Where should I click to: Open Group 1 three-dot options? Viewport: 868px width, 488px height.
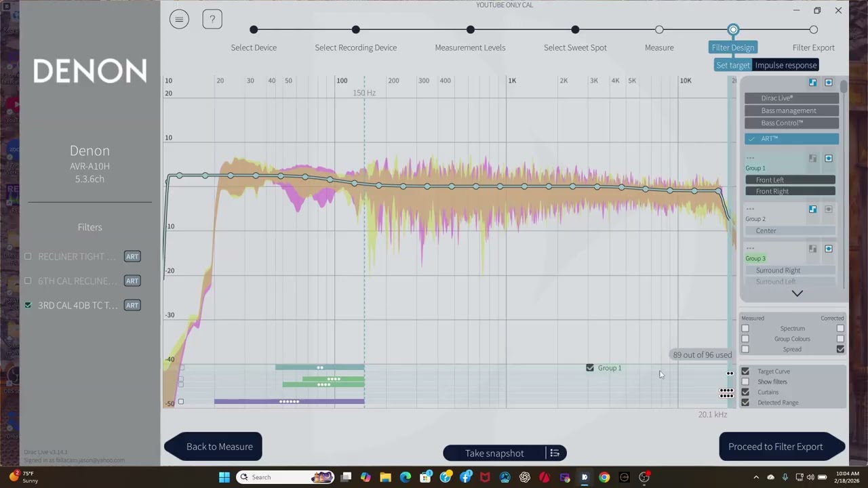[750, 159]
